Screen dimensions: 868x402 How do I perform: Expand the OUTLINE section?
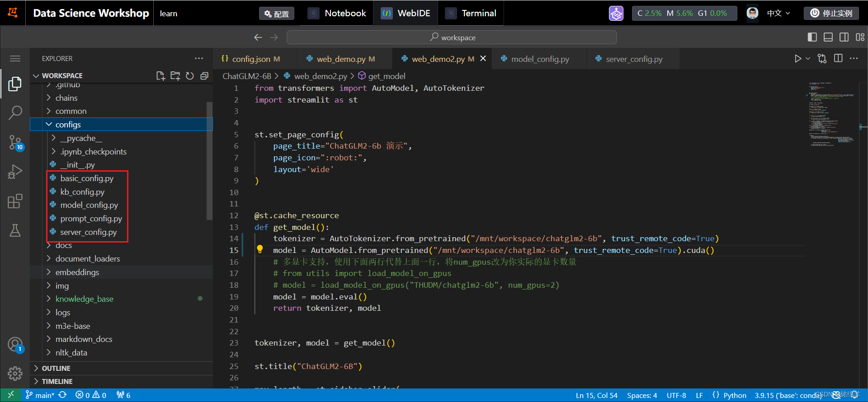pos(121,368)
